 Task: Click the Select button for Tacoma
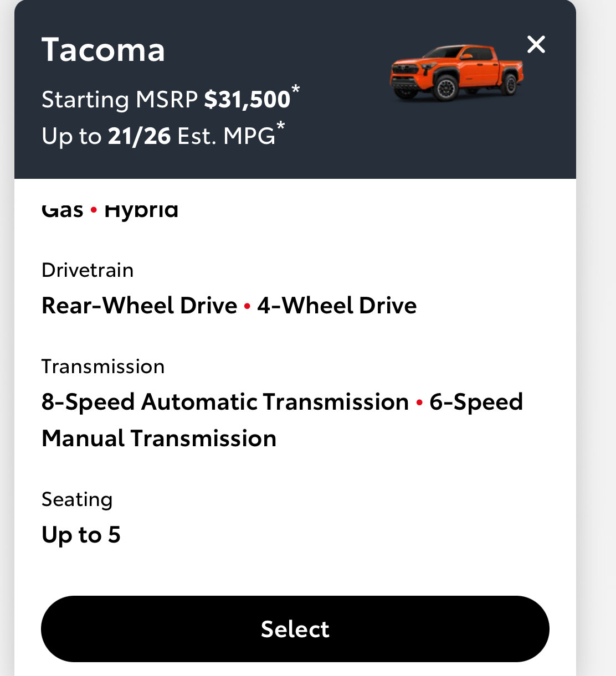[x=295, y=629]
